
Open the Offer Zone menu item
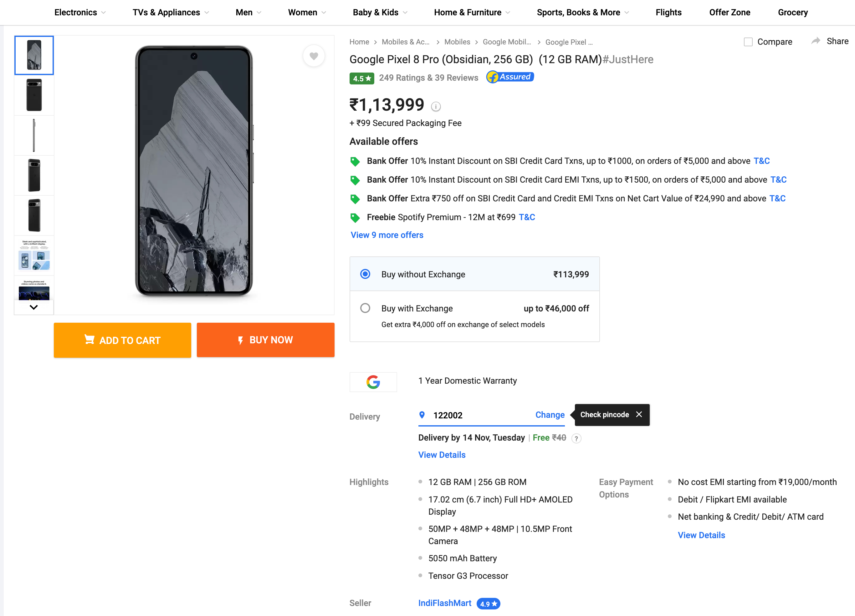click(730, 13)
